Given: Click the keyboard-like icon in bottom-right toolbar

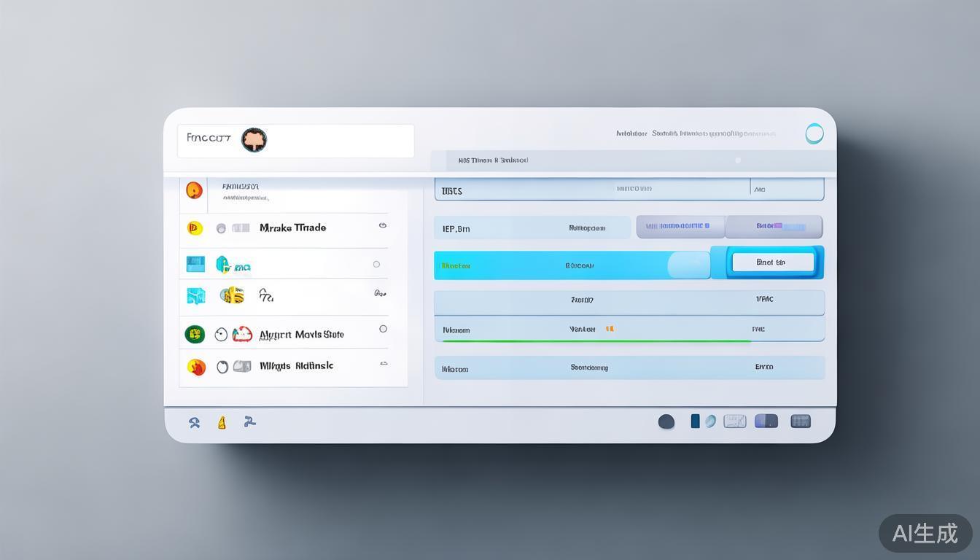Looking at the screenshot, I should pos(734,421).
